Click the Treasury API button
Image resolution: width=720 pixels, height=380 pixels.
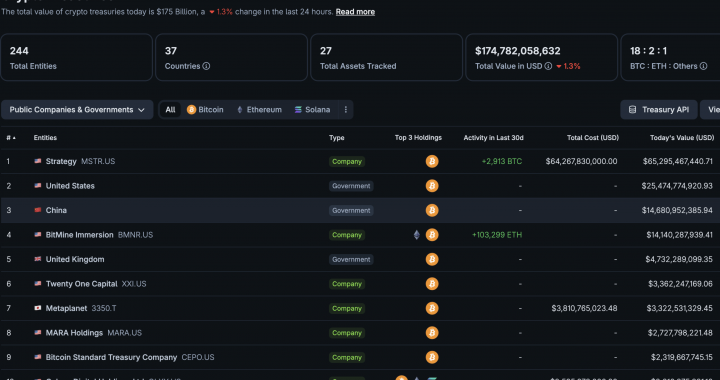tap(659, 110)
